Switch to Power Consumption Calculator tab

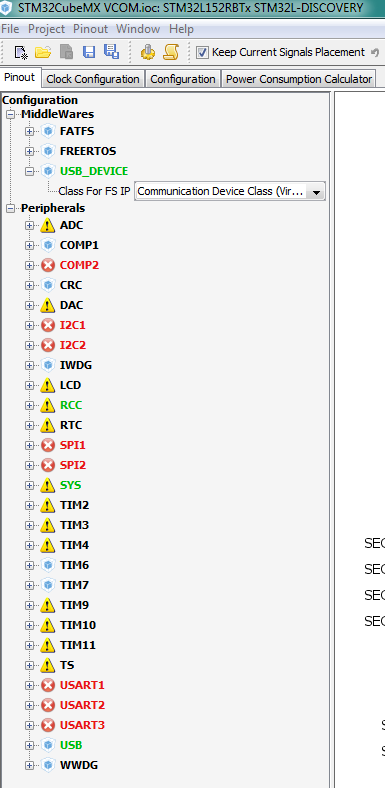[x=299, y=79]
